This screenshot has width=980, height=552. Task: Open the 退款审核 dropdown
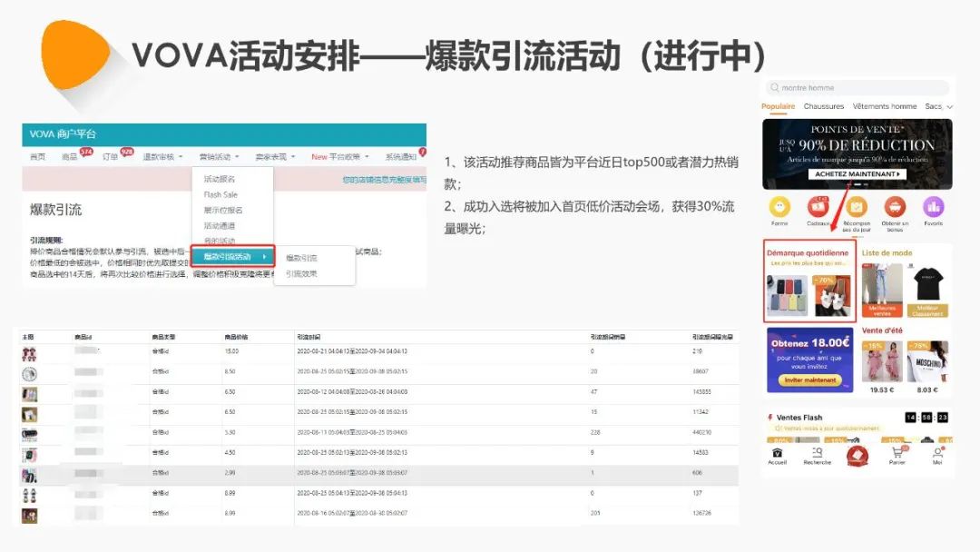point(162,157)
